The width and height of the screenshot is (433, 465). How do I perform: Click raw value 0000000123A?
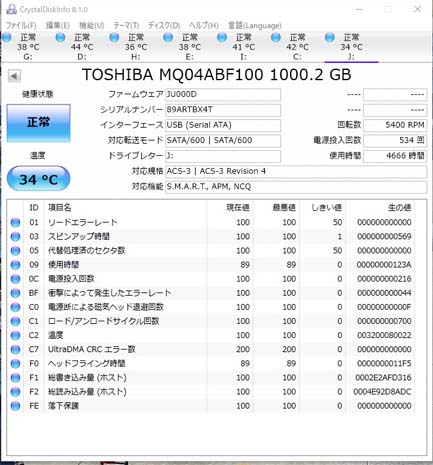click(x=384, y=265)
